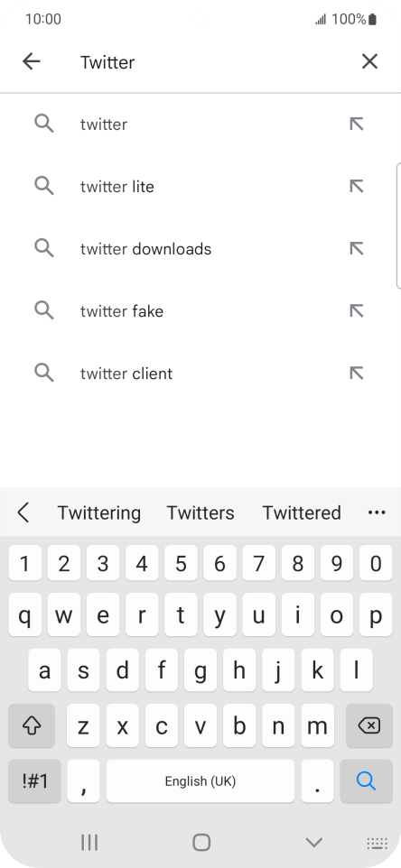
Task: Open the keyboard switcher icon in navigation bar
Action: point(378,843)
